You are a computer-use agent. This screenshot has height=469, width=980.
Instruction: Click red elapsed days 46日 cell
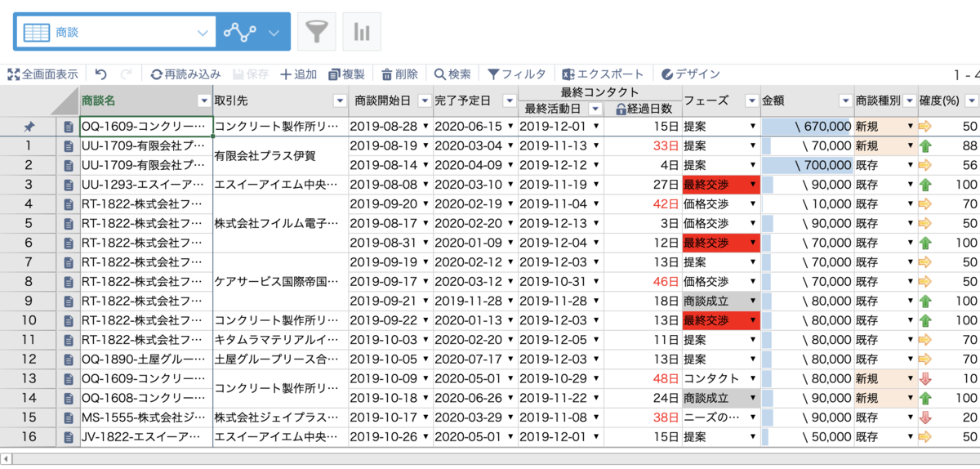[643, 281]
